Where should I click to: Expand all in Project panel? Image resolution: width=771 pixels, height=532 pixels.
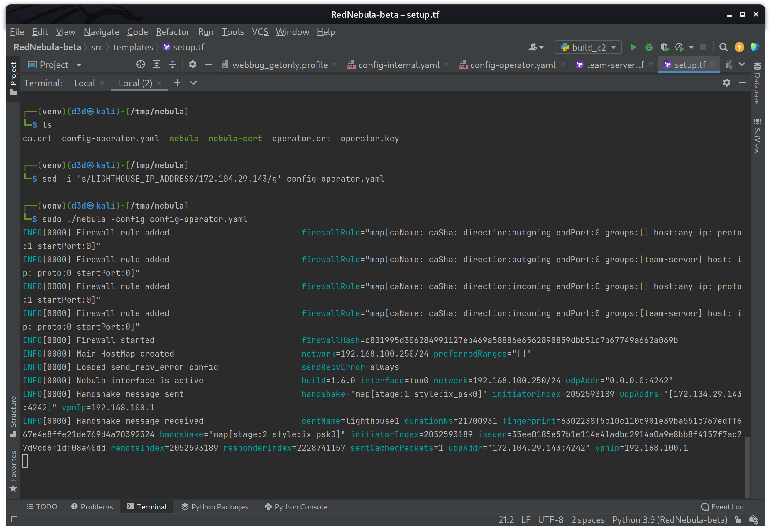[x=156, y=65]
